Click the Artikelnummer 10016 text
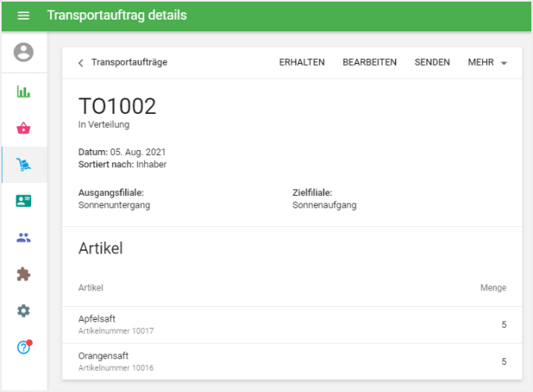 coord(116,368)
